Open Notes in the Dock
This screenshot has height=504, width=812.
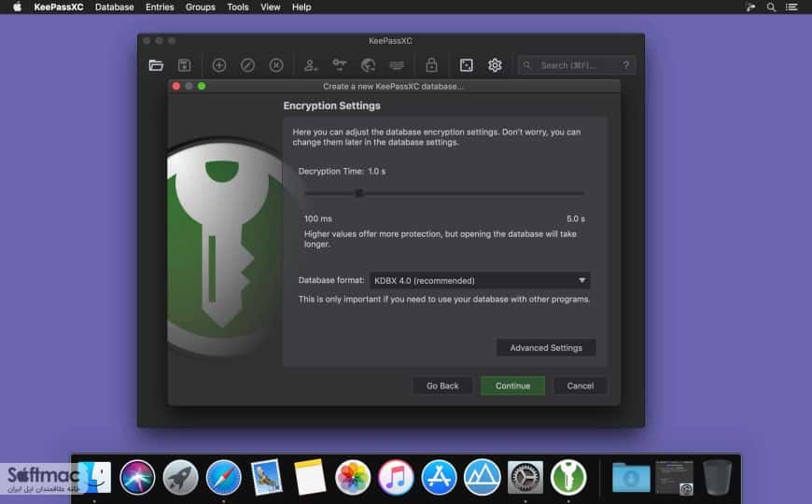310,477
